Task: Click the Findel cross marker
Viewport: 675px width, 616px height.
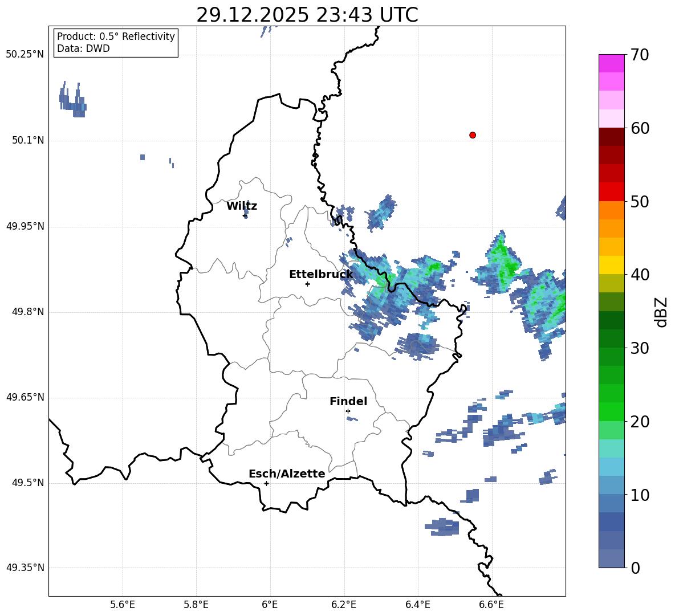Action: (x=348, y=411)
